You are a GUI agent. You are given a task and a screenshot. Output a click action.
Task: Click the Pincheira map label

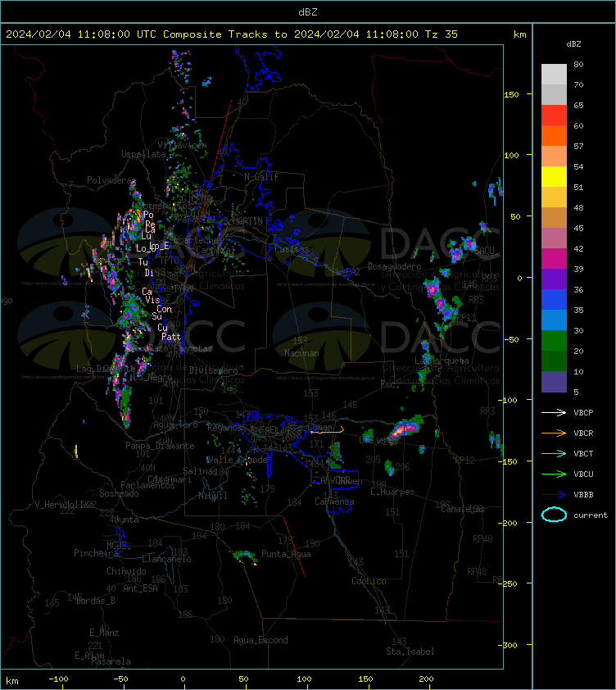coord(96,553)
